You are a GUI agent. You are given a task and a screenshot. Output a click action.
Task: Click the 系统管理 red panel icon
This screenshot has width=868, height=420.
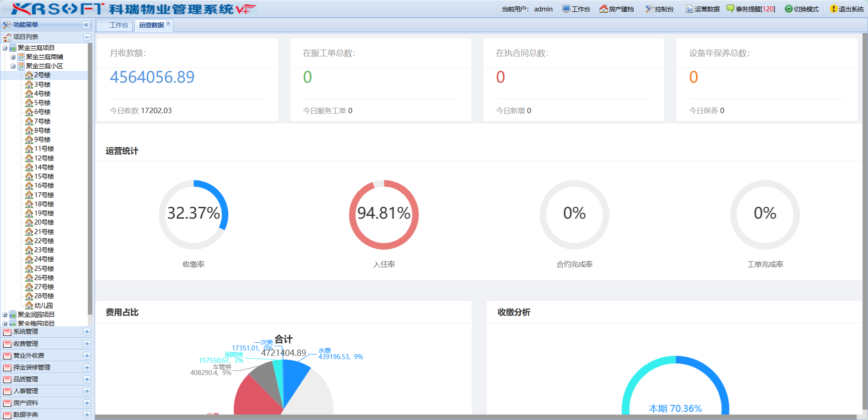click(7, 332)
